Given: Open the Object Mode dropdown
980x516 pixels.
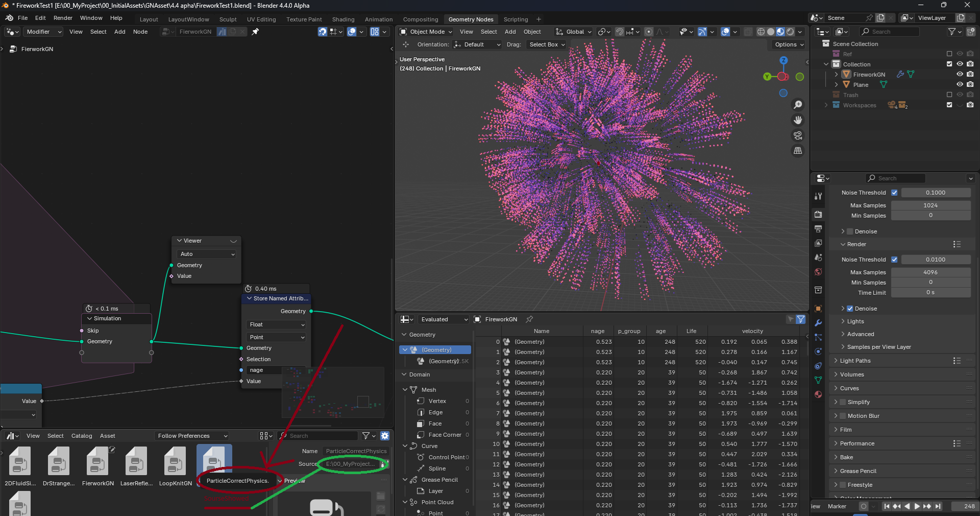Looking at the screenshot, I should [x=426, y=32].
